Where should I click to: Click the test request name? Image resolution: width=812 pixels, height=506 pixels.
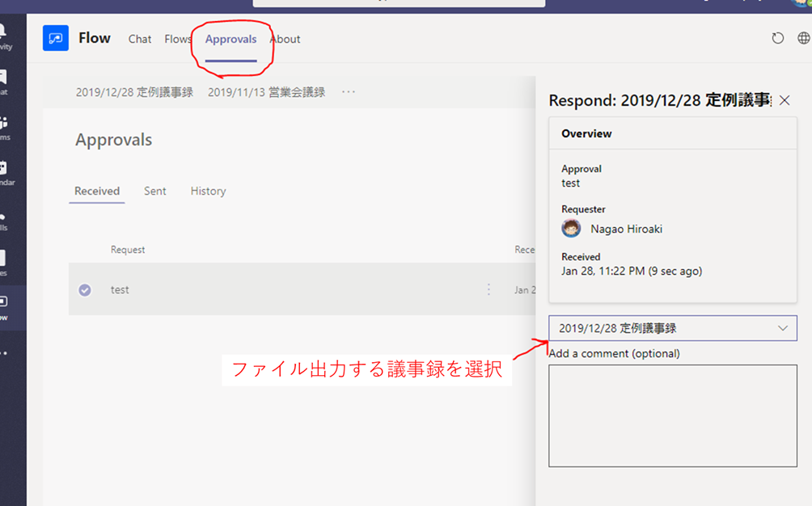click(120, 289)
